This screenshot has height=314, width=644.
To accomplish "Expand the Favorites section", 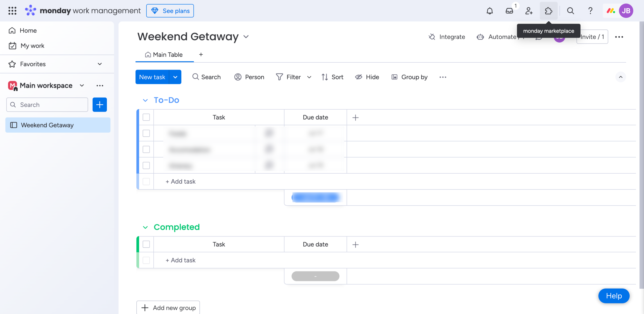I will pos(100,64).
